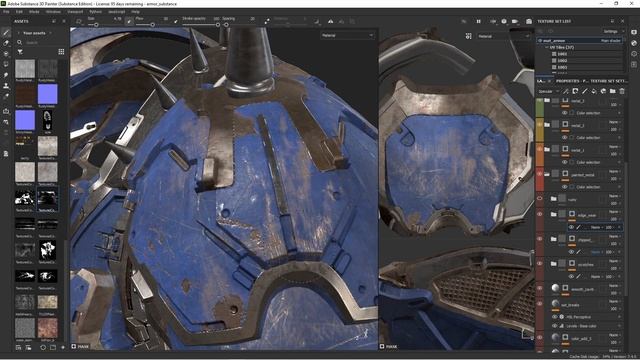Open the Material dropdown in 3D viewport
Viewport: 640px width, 360px height.
(347, 36)
